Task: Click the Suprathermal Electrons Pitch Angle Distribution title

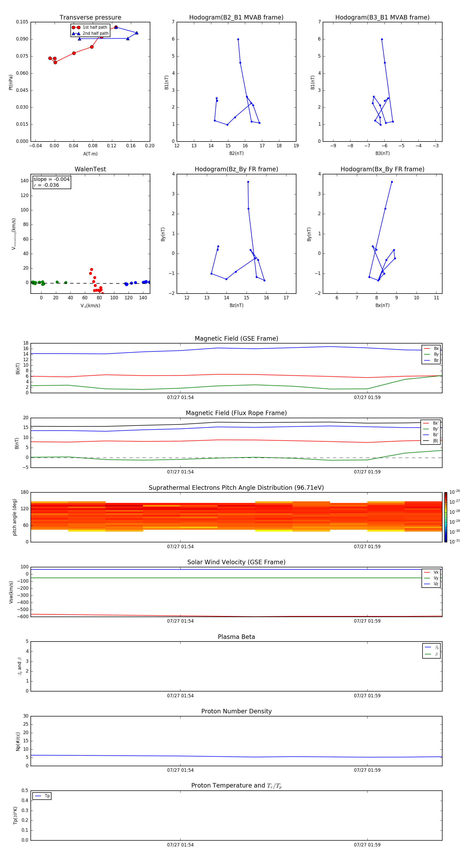Action: click(236, 488)
